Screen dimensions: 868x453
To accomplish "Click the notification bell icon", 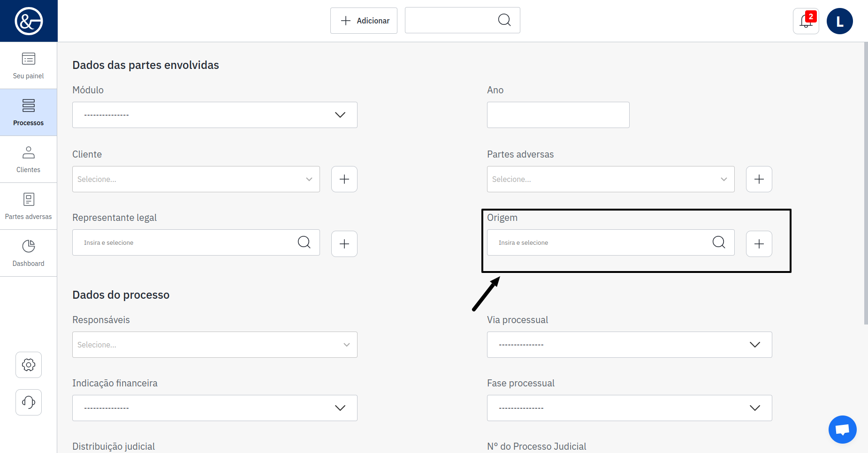I will [806, 21].
